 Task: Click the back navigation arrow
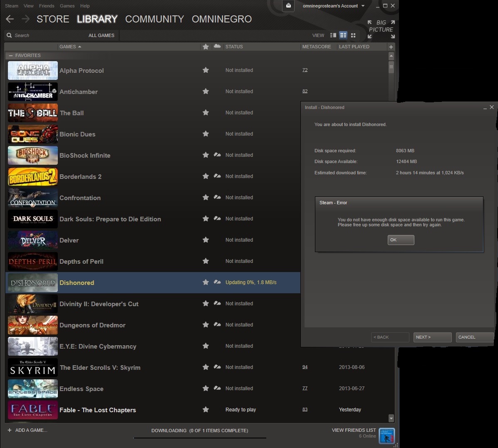10,19
